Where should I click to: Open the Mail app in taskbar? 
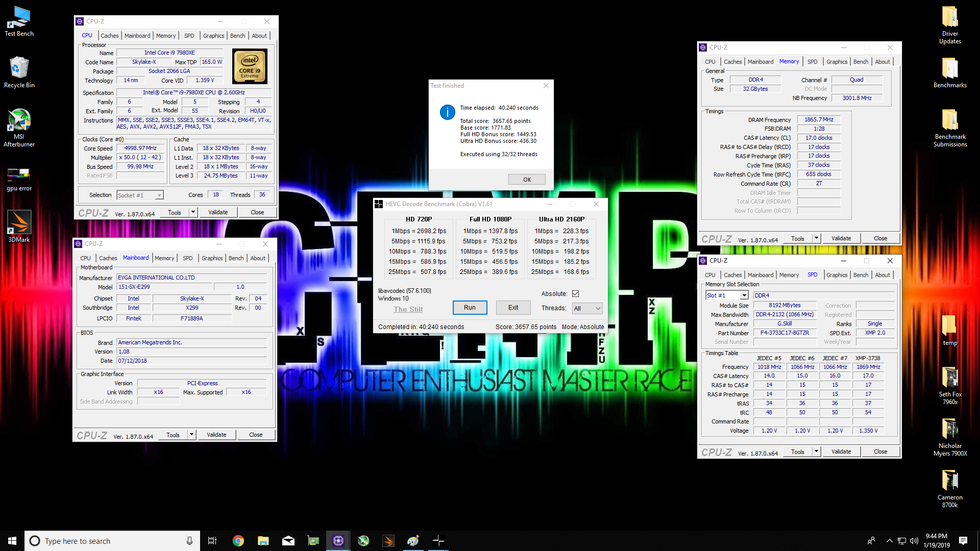click(x=288, y=541)
